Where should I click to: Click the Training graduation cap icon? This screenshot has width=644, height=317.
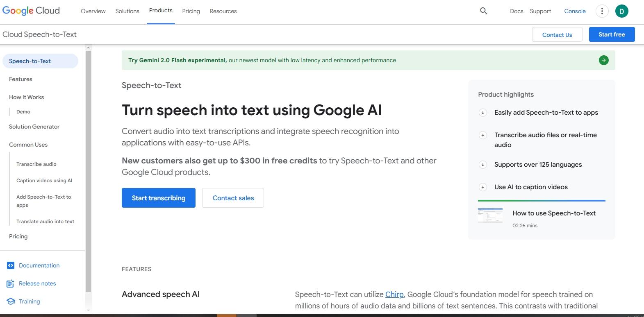[x=11, y=301]
